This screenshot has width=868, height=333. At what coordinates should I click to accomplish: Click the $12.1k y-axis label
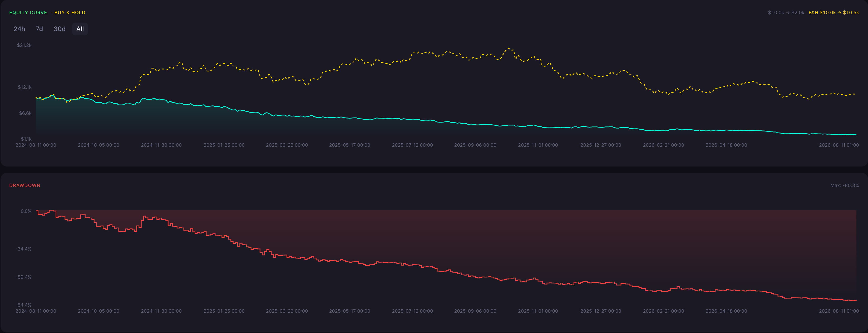pos(24,87)
